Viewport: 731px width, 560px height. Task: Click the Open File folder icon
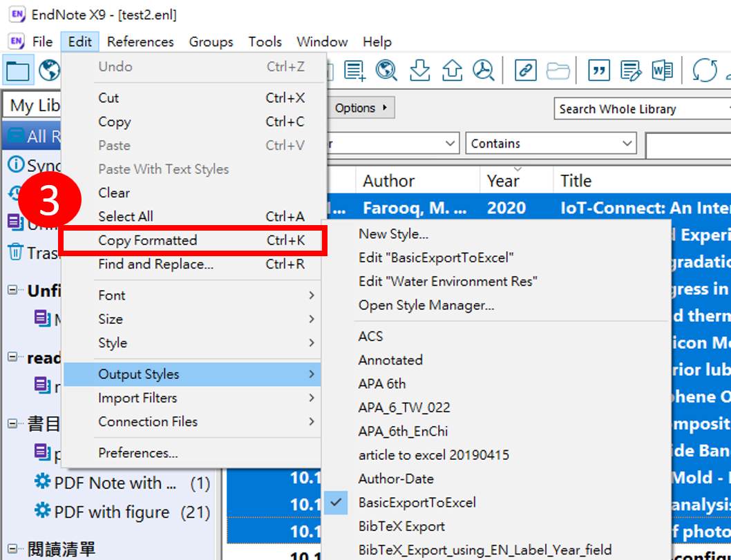click(x=558, y=71)
